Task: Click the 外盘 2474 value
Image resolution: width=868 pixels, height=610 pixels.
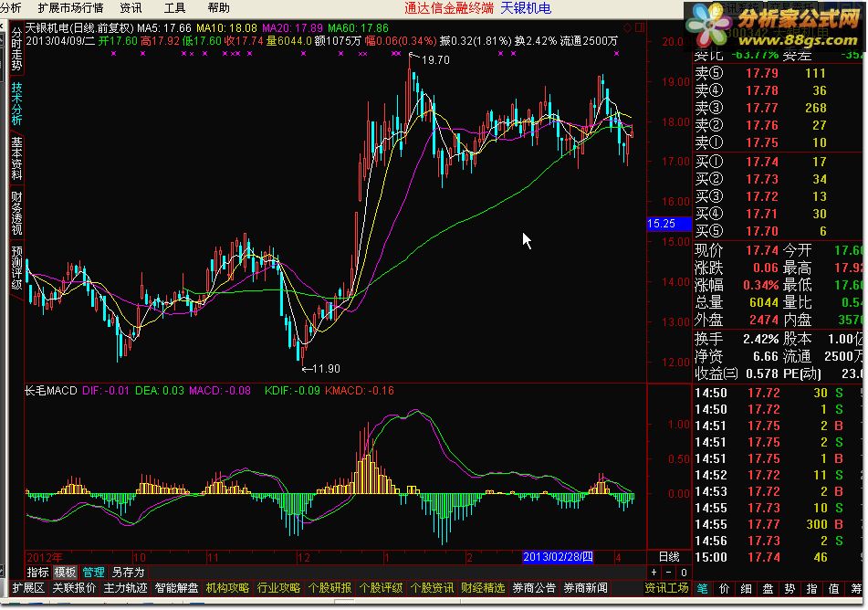Action: tap(764, 320)
